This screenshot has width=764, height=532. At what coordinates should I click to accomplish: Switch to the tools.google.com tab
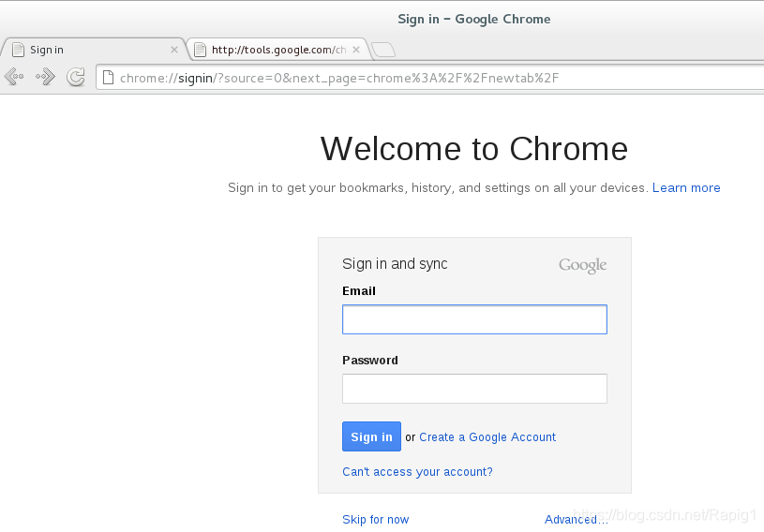278,49
